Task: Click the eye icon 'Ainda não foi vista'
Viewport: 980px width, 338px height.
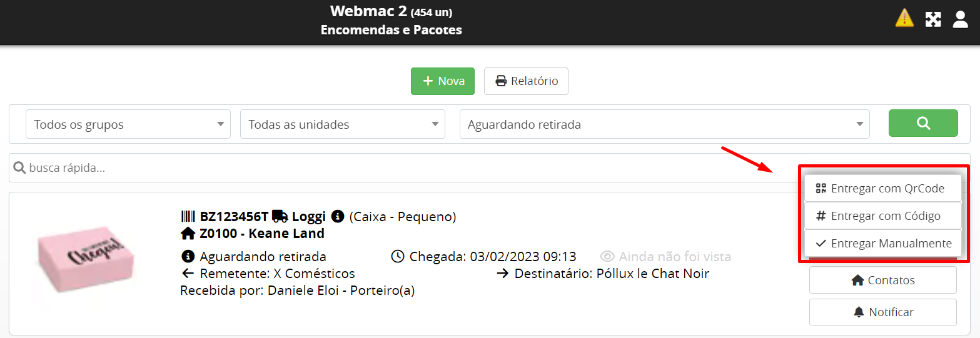Action: coord(607,257)
